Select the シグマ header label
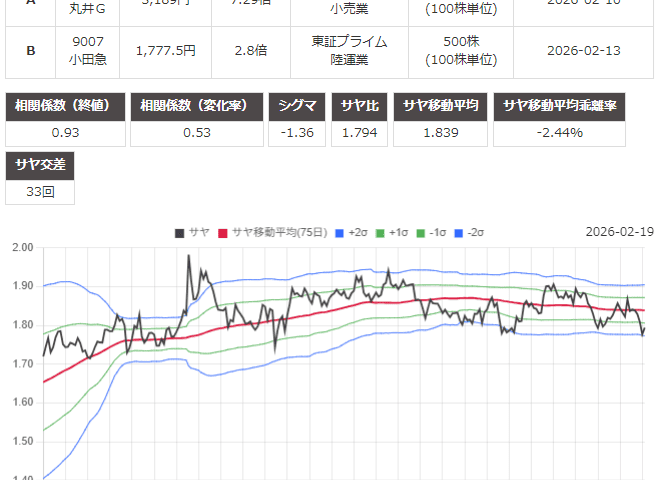Viewport: 660px width, 480px height. tap(297, 107)
